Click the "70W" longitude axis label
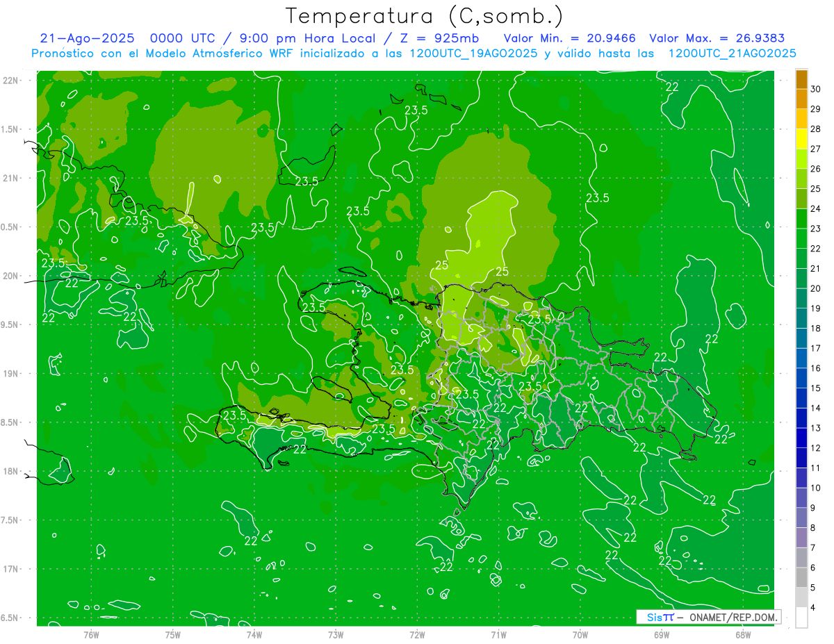834x644 pixels. tap(580, 634)
